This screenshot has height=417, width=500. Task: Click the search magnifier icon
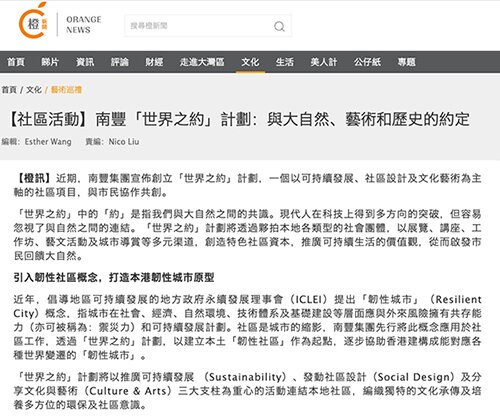[x=279, y=26]
